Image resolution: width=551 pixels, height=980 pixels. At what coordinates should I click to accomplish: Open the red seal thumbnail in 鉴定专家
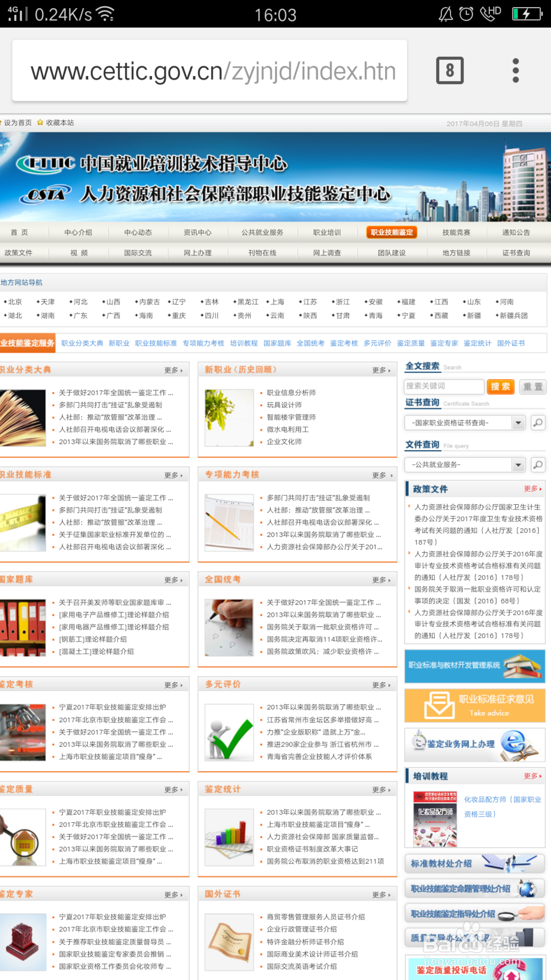click(x=22, y=942)
